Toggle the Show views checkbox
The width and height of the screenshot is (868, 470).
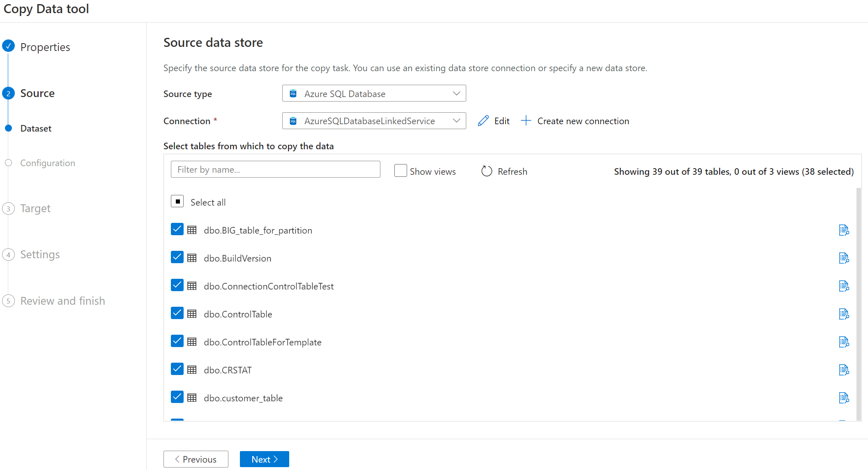pos(400,171)
